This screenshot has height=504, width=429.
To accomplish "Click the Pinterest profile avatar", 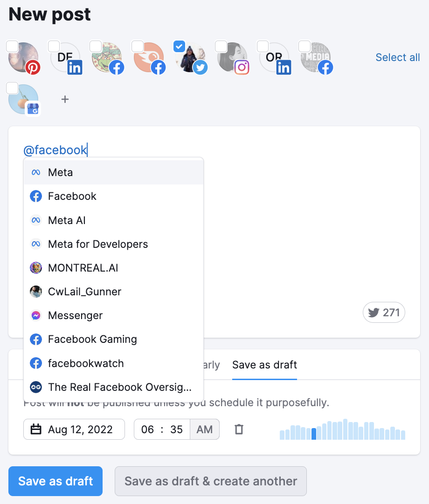I will point(23,58).
